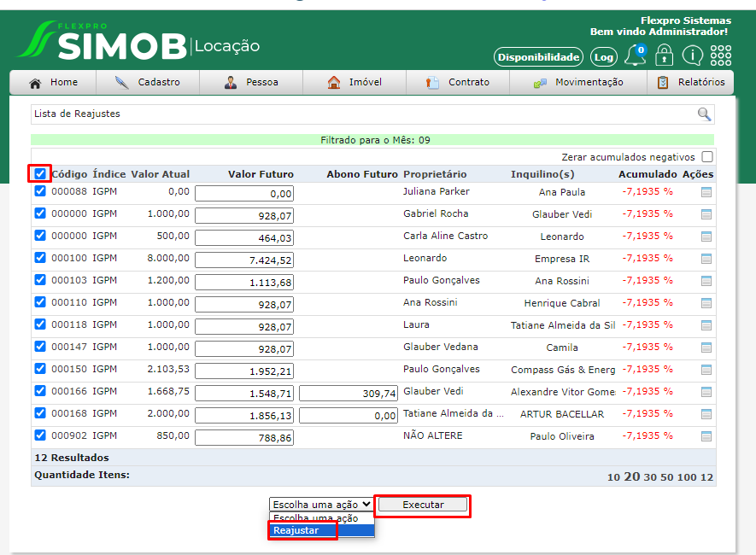
Task: Open actions icon for contract 000110 row
Action: pos(706,303)
